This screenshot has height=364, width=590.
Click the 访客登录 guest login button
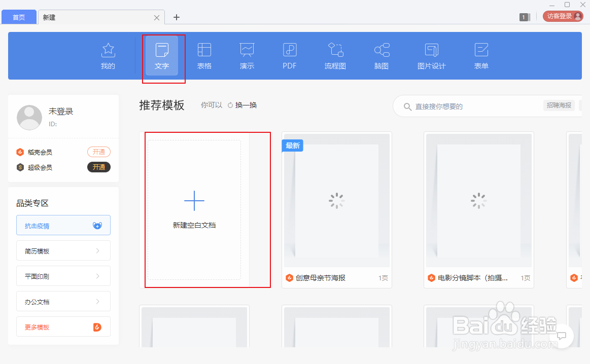click(563, 16)
